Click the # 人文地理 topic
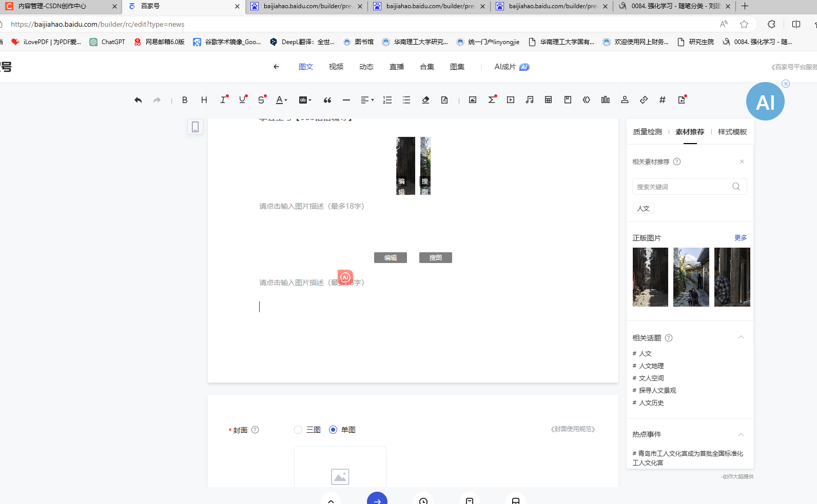The image size is (817, 504). coord(648,366)
